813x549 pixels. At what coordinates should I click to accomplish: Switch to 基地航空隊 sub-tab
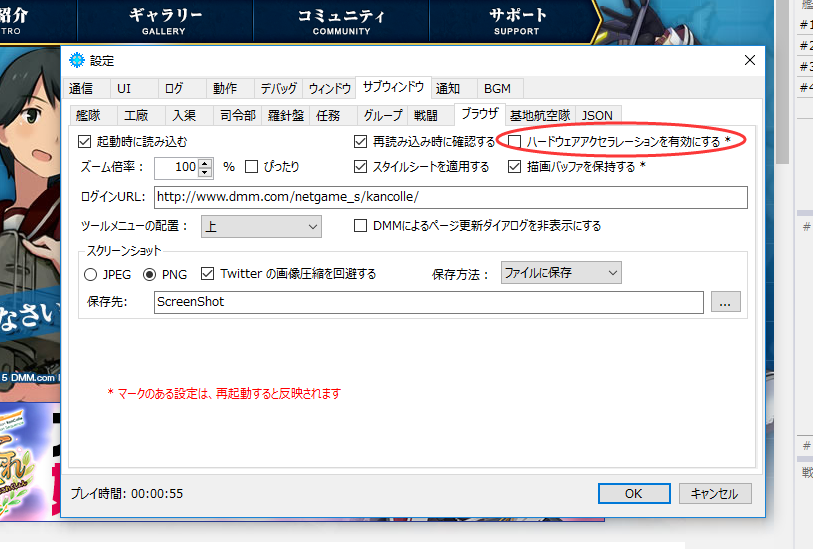pyautogui.click(x=541, y=115)
